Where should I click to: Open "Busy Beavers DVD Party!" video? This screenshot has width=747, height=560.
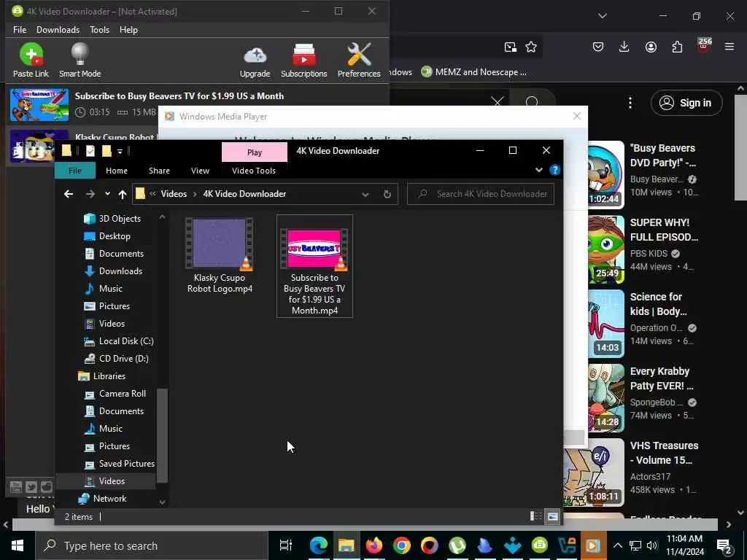click(x=662, y=155)
